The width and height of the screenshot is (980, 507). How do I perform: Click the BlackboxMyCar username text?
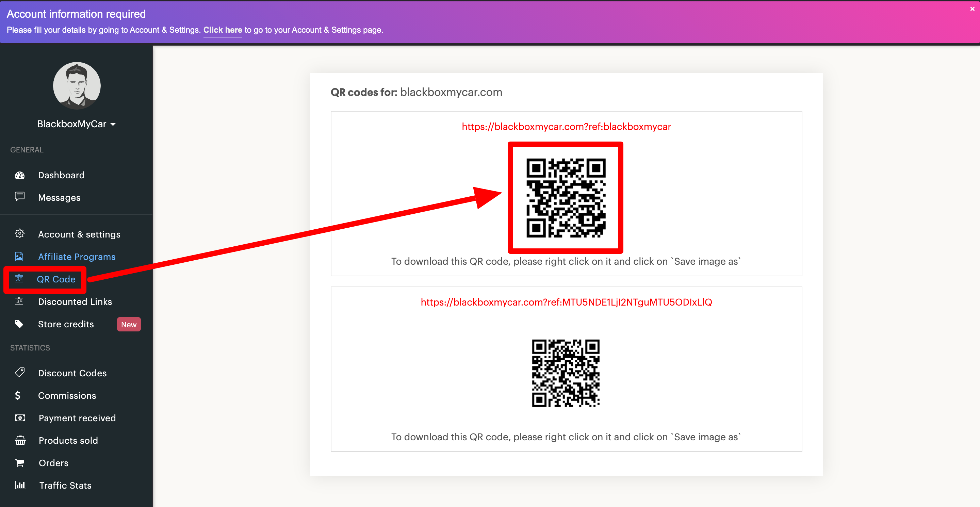[x=71, y=124]
